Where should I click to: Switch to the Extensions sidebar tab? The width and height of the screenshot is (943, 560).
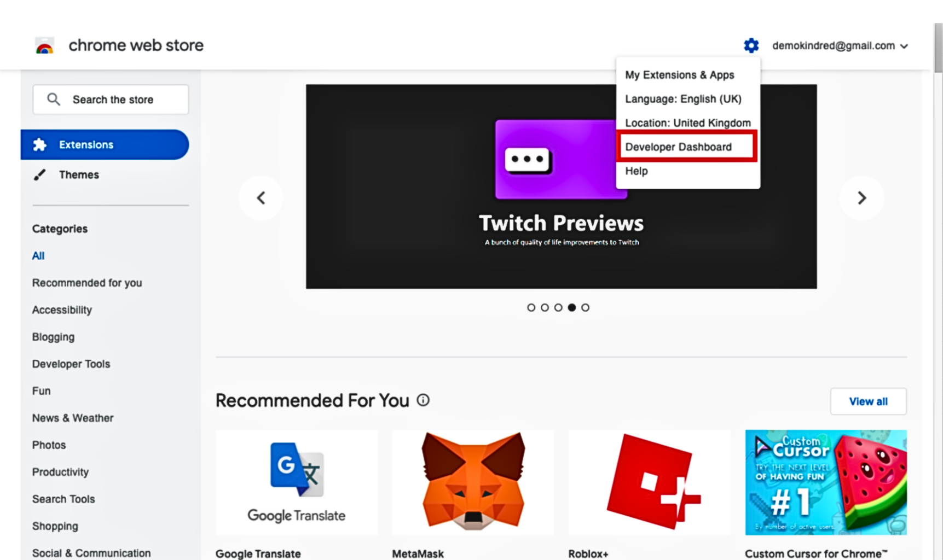pyautogui.click(x=105, y=144)
